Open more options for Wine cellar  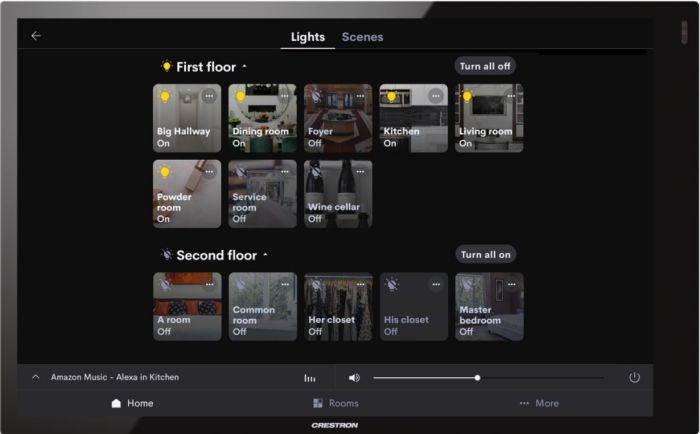(360, 172)
